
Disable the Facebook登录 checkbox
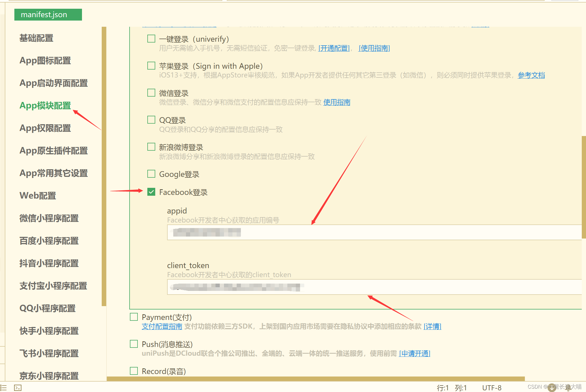(152, 192)
